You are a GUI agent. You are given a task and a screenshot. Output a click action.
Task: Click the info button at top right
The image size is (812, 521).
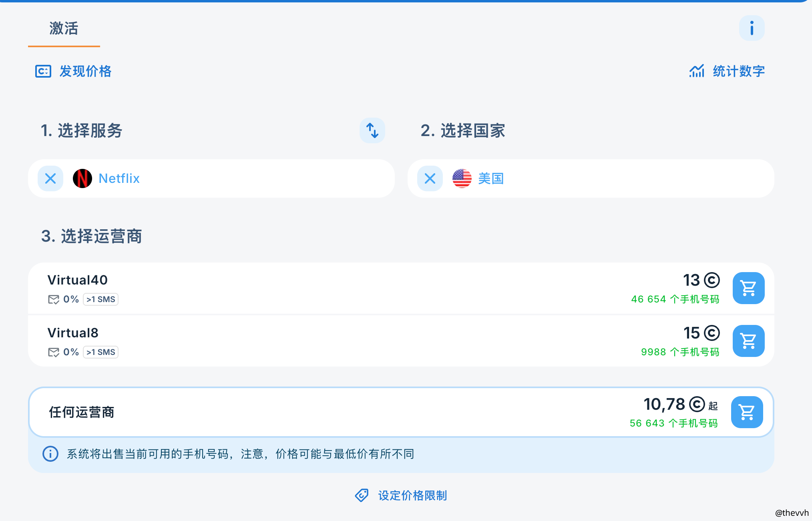pyautogui.click(x=752, y=28)
